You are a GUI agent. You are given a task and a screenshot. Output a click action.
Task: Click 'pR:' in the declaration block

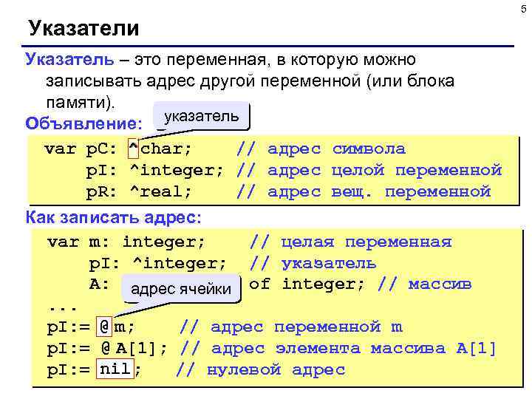point(101,192)
